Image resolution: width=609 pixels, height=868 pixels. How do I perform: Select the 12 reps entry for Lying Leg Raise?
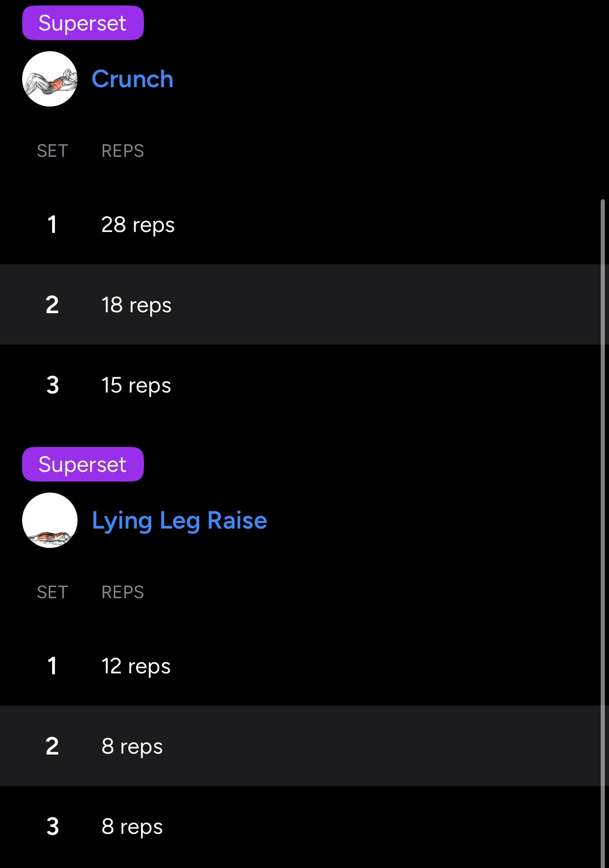136,666
